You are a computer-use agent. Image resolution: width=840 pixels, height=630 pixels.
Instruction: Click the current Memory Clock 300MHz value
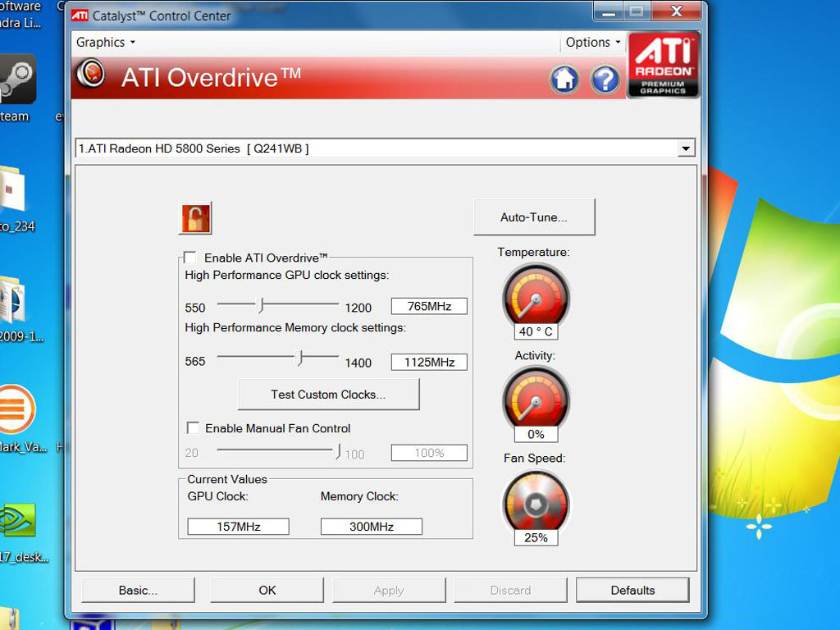point(372,527)
